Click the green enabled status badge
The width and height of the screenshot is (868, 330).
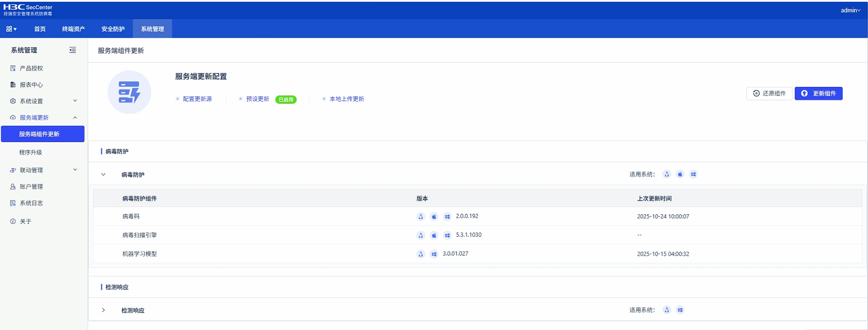pyautogui.click(x=286, y=99)
